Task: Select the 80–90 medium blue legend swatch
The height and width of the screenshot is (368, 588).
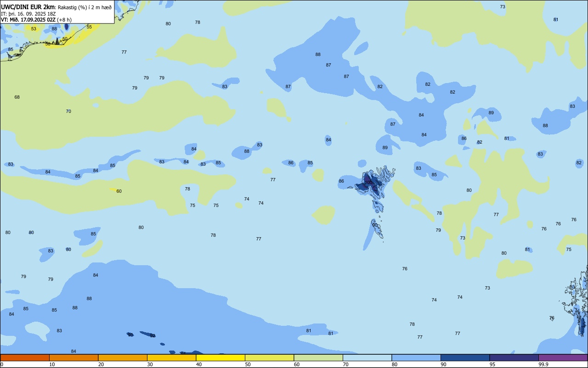Action: 416,357
